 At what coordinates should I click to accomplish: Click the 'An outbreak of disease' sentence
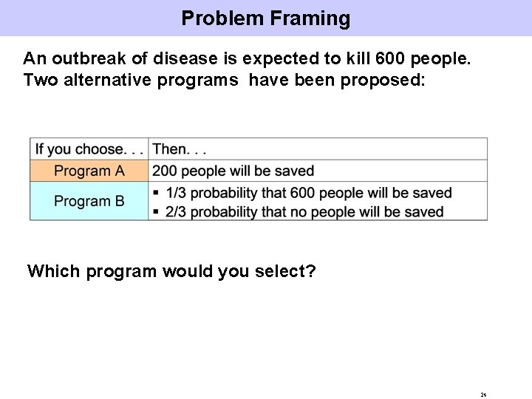(247, 58)
